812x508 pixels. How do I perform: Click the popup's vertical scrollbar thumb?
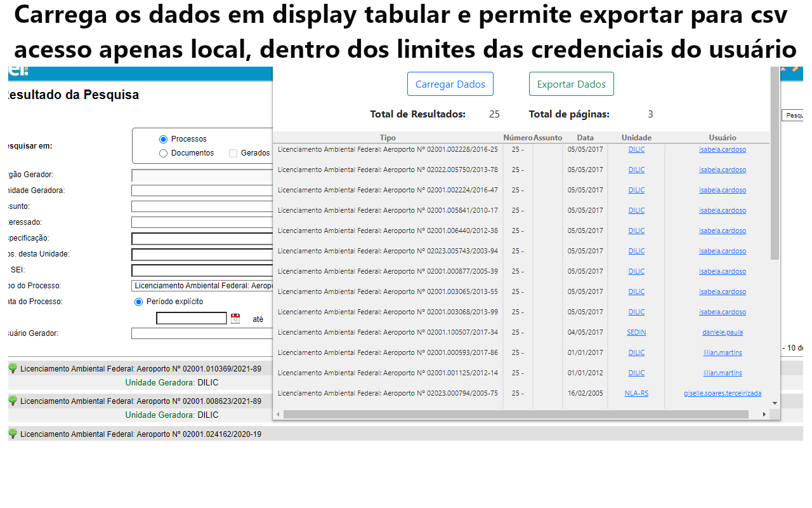(775, 163)
